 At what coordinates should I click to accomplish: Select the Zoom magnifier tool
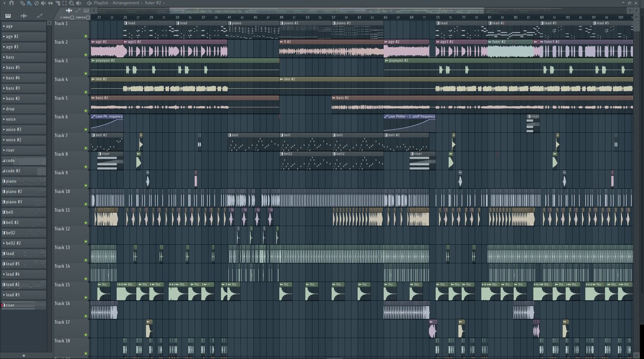click(x=71, y=3)
